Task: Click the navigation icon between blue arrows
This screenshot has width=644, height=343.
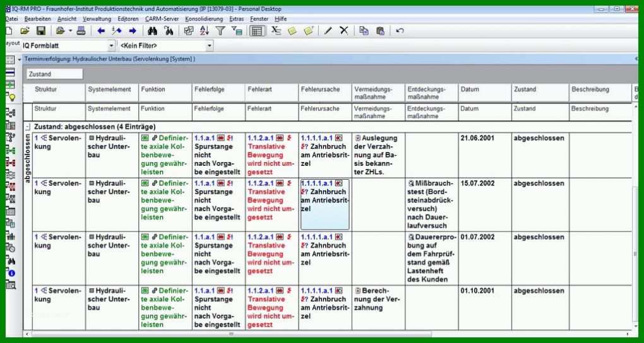Action: 117,31
